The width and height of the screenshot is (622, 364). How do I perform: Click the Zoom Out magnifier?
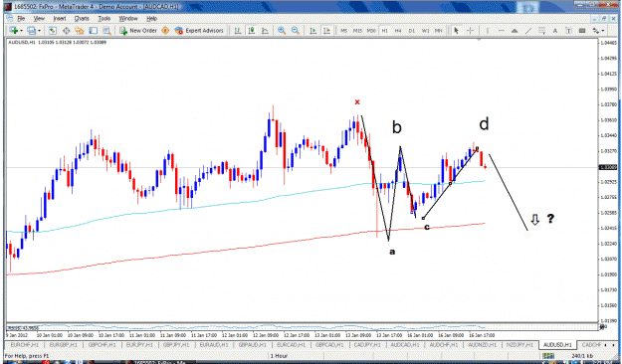[296, 31]
